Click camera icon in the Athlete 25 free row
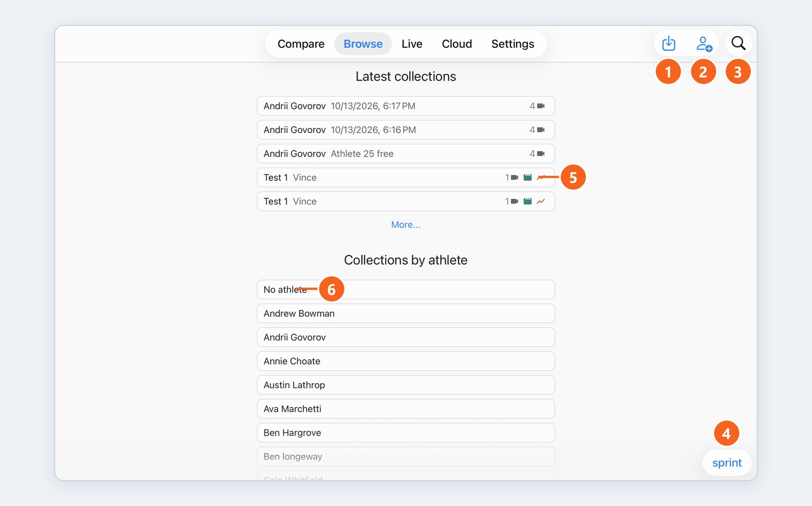This screenshot has width=812, height=506. pyautogui.click(x=541, y=154)
